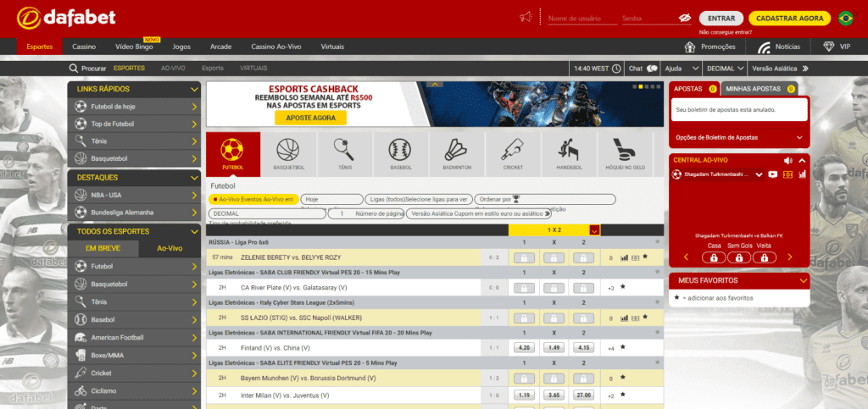The image size is (868, 409).
Task: Favorite the RÚSSIA Liga Pro 6x6 league
Action: pos(657,242)
